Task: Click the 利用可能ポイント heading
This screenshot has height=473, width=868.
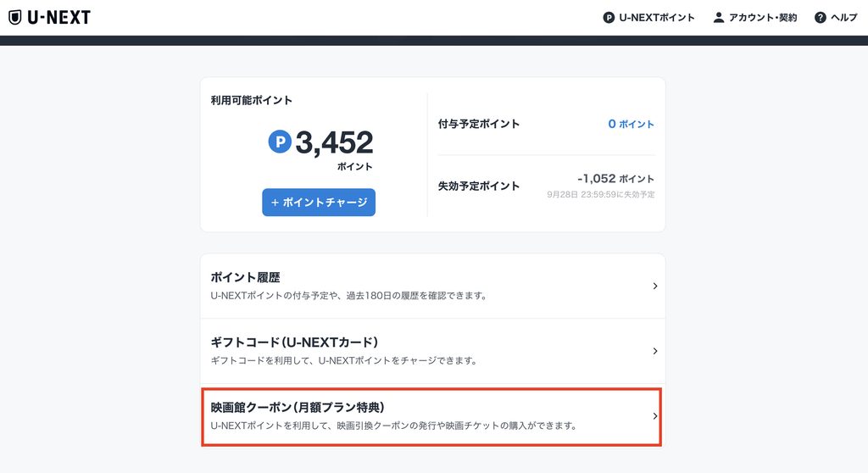Action: point(251,100)
